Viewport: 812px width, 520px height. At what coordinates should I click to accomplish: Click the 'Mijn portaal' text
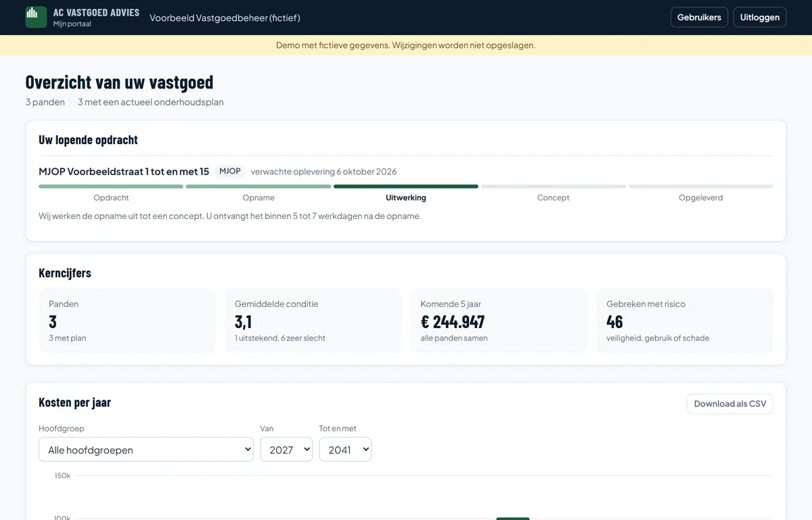point(72,24)
